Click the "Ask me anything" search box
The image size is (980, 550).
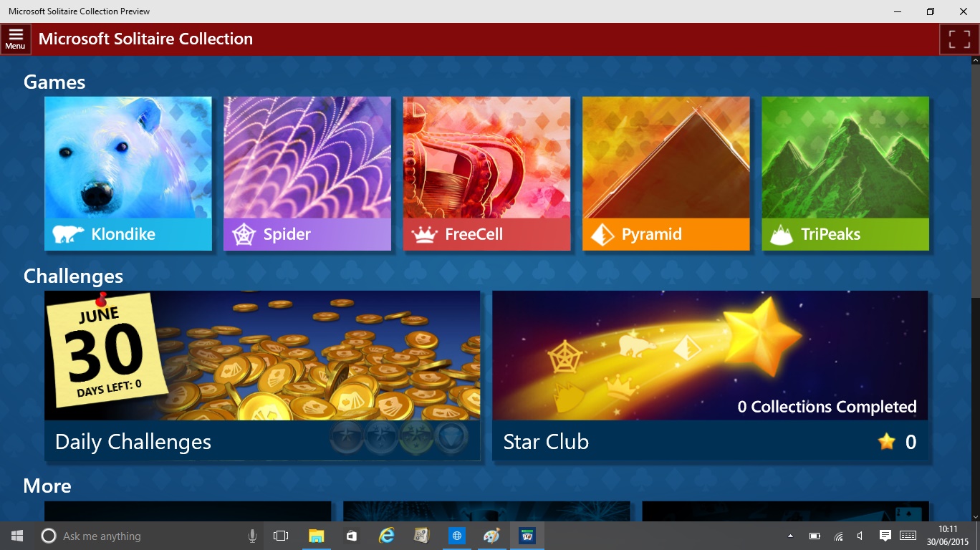click(149, 536)
